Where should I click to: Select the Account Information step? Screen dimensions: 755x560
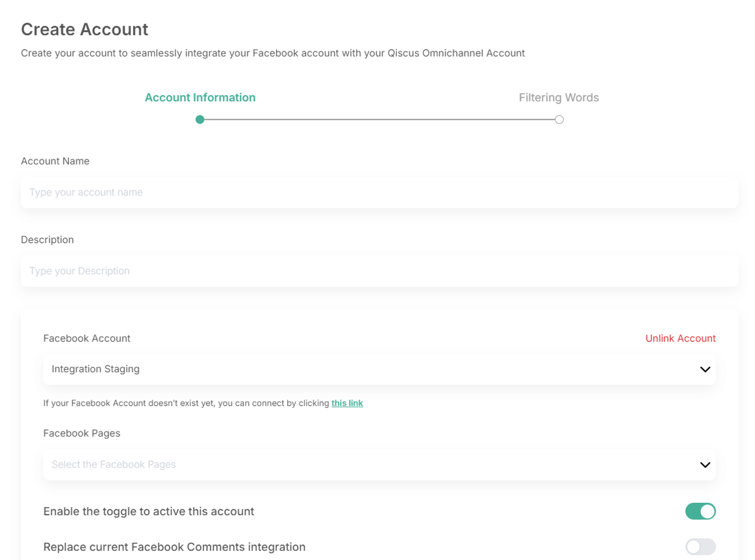200,98
